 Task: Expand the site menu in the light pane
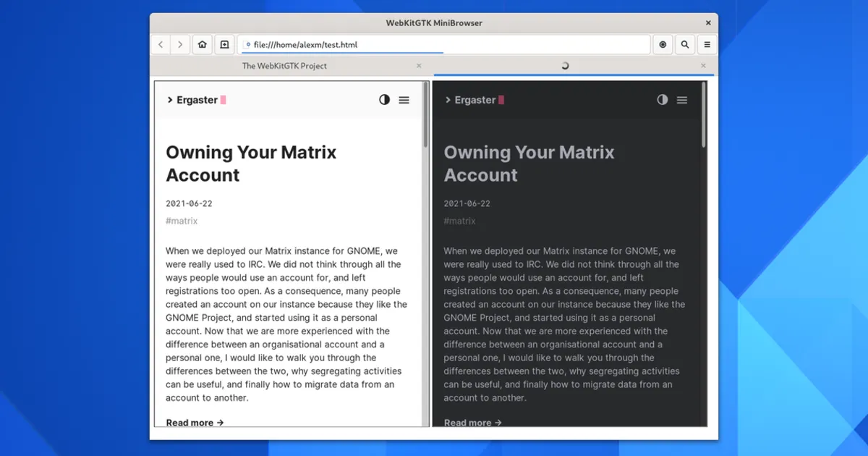point(404,100)
